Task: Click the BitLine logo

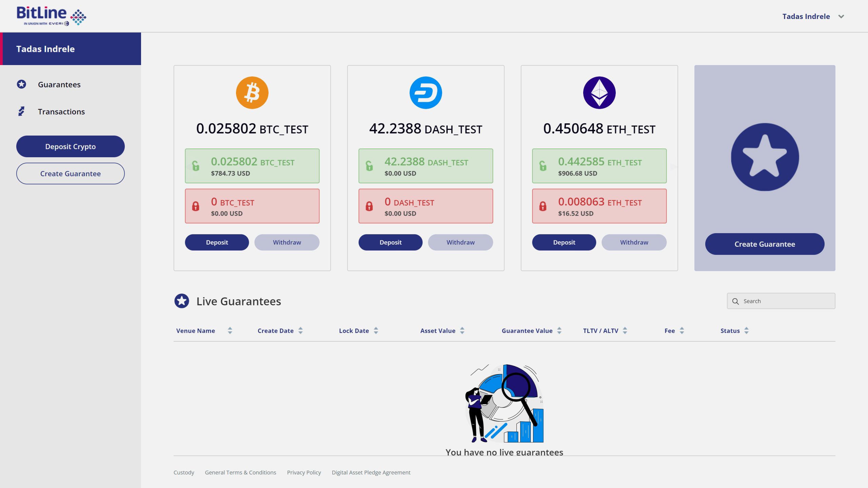Action: [x=51, y=16]
